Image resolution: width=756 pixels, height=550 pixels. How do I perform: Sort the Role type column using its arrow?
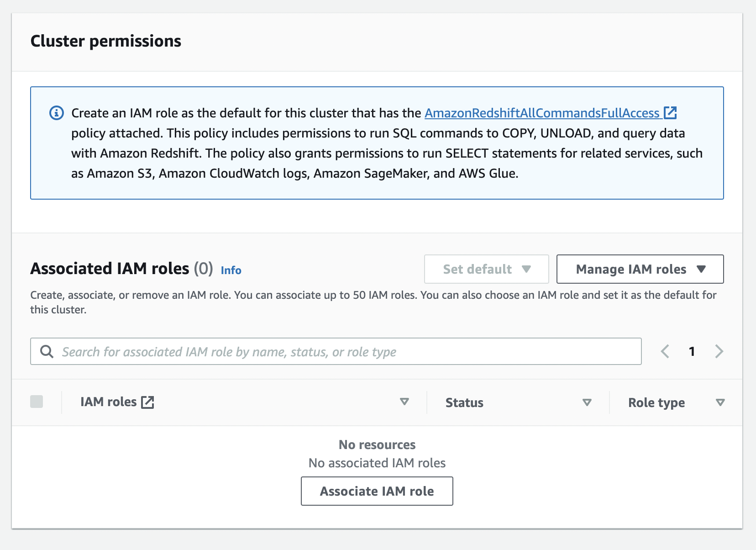pos(720,402)
